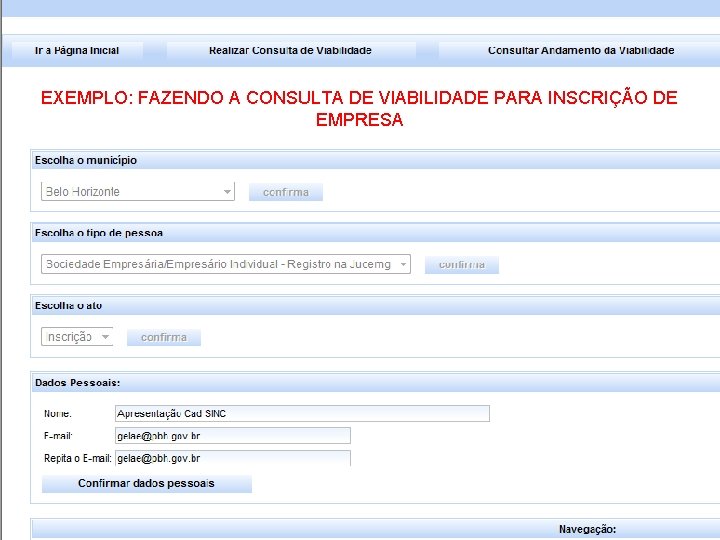720x540 pixels.
Task: Focus the E-mail input field
Action: (x=233, y=436)
